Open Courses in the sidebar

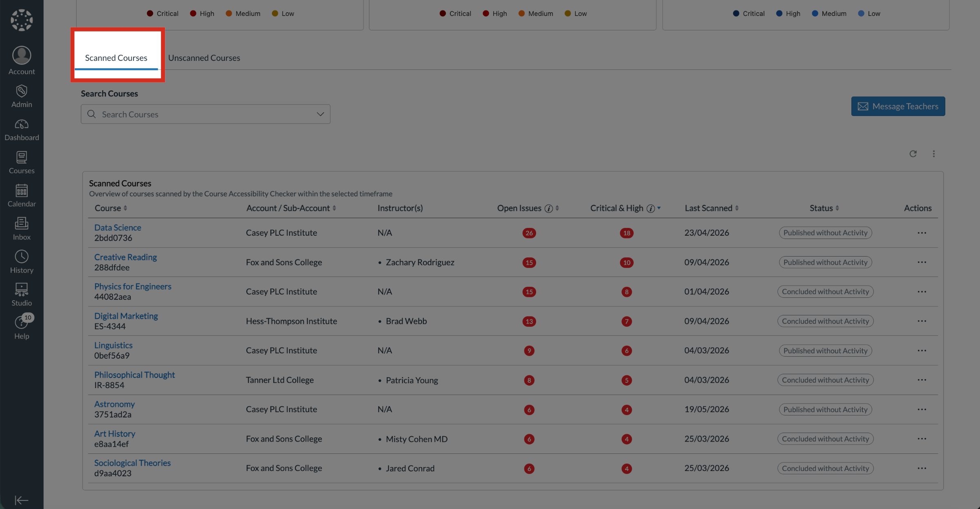(22, 163)
